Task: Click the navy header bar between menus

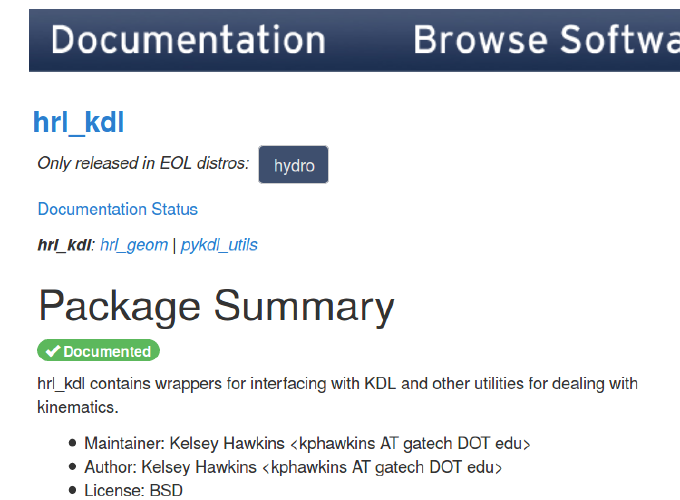Action: click(x=369, y=40)
